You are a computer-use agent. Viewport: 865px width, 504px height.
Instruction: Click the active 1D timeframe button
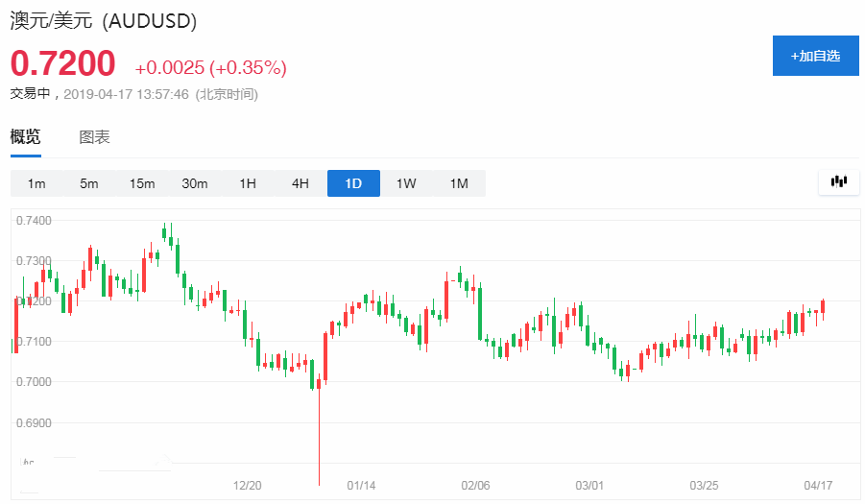(x=353, y=183)
